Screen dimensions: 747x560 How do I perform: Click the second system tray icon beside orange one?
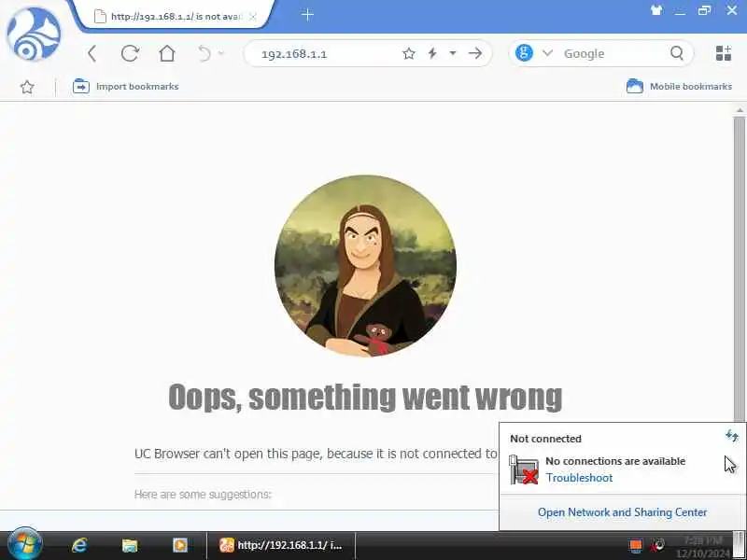658,544
